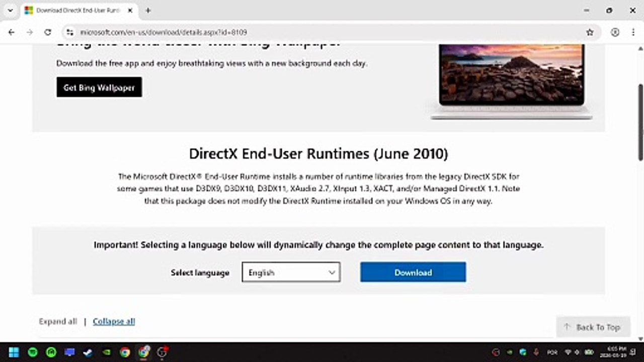Restore down the Chrome window
644x362 pixels.
click(x=610, y=10)
